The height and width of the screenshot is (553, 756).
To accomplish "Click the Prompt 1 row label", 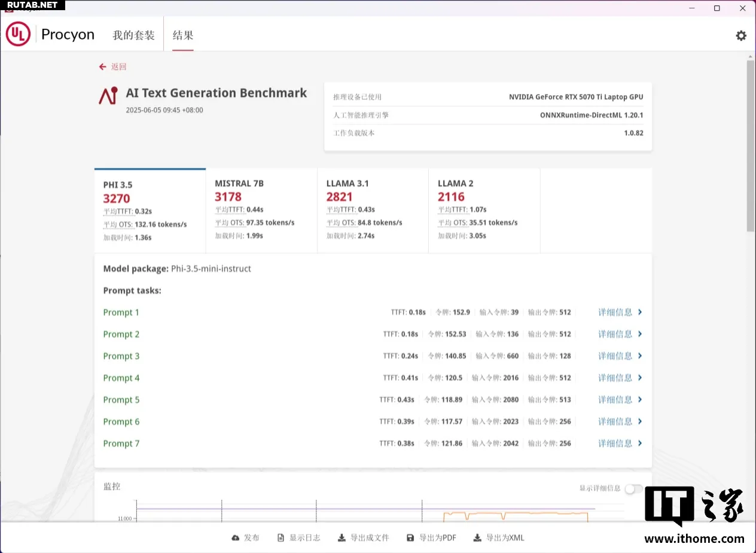I will pos(121,312).
